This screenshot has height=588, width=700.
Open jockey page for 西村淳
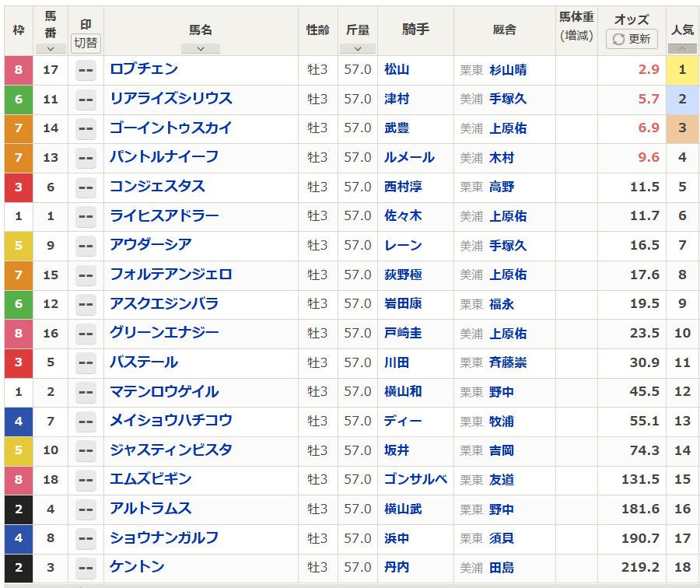click(x=403, y=187)
